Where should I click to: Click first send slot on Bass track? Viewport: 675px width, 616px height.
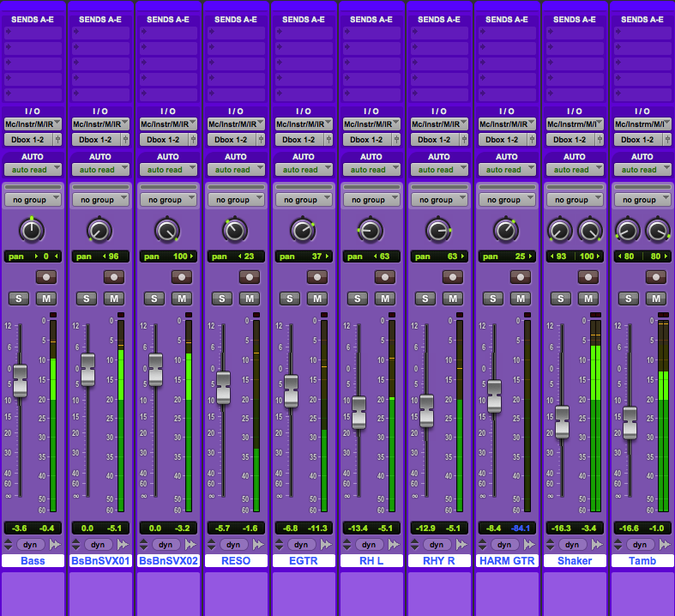(x=33, y=33)
